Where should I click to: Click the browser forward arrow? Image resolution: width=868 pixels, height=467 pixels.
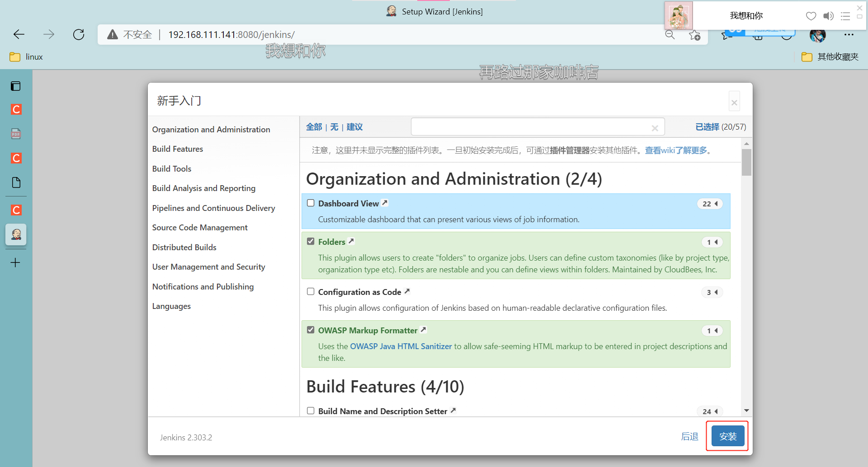49,34
